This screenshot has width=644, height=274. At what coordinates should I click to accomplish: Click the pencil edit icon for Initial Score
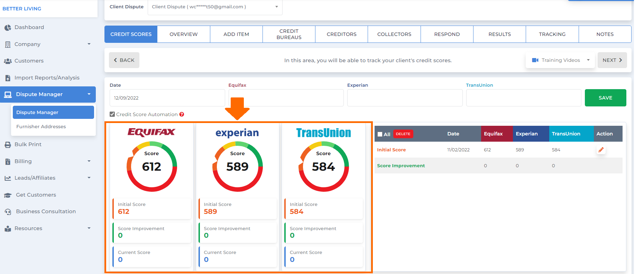(x=601, y=150)
